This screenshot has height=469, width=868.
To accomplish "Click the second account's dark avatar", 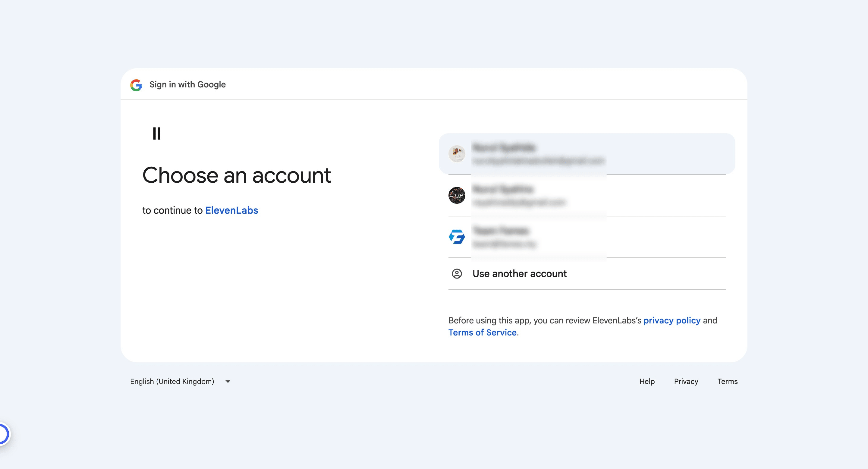I will pyautogui.click(x=457, y=195).
